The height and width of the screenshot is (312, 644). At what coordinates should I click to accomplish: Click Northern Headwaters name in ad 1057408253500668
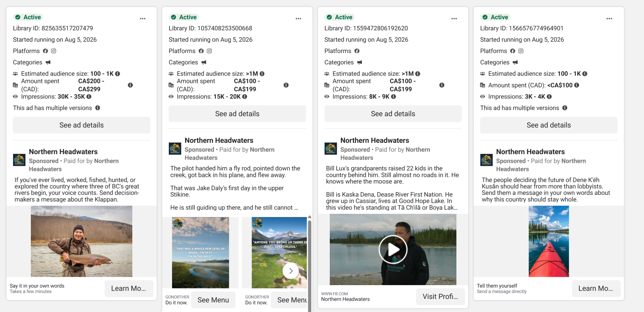click(x=219, y=140)
